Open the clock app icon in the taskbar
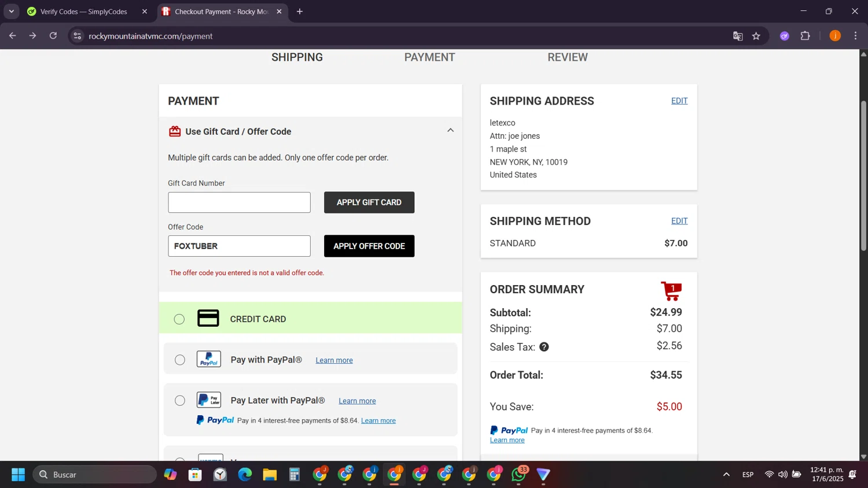 point(220,475)
